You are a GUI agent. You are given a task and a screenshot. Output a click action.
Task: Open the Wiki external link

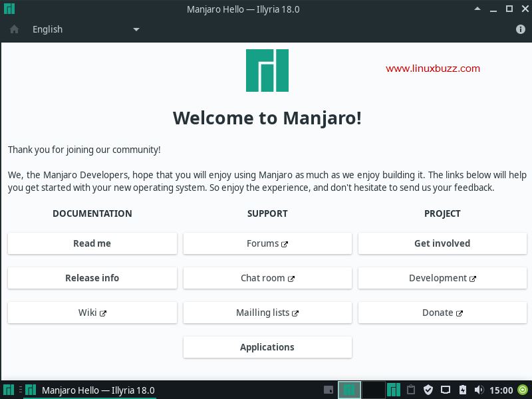92,313
